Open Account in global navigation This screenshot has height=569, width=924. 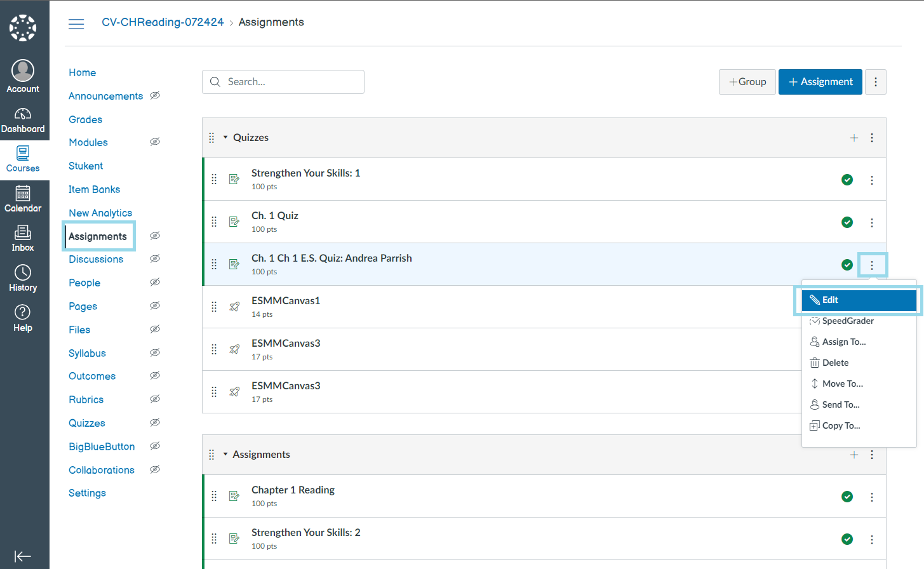point(23,77)
